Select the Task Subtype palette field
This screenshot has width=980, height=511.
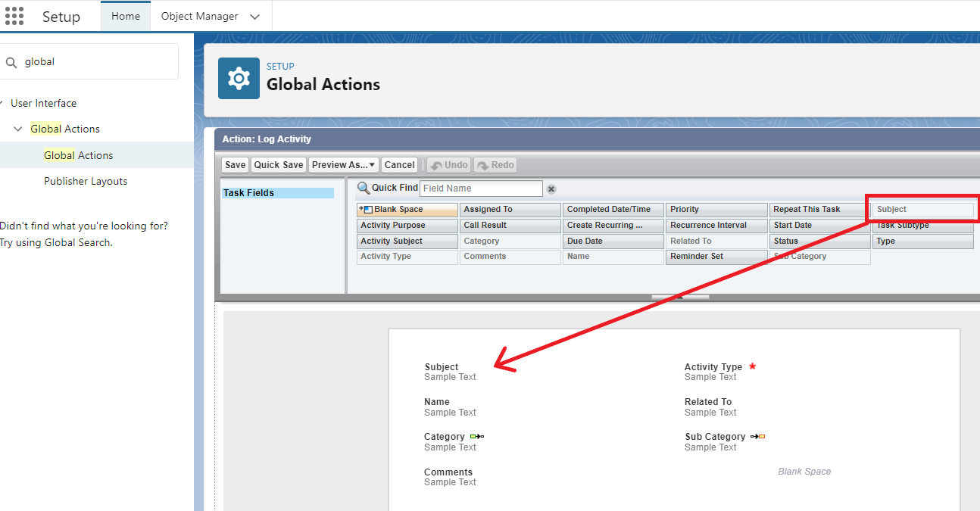(x=923, y=226)
